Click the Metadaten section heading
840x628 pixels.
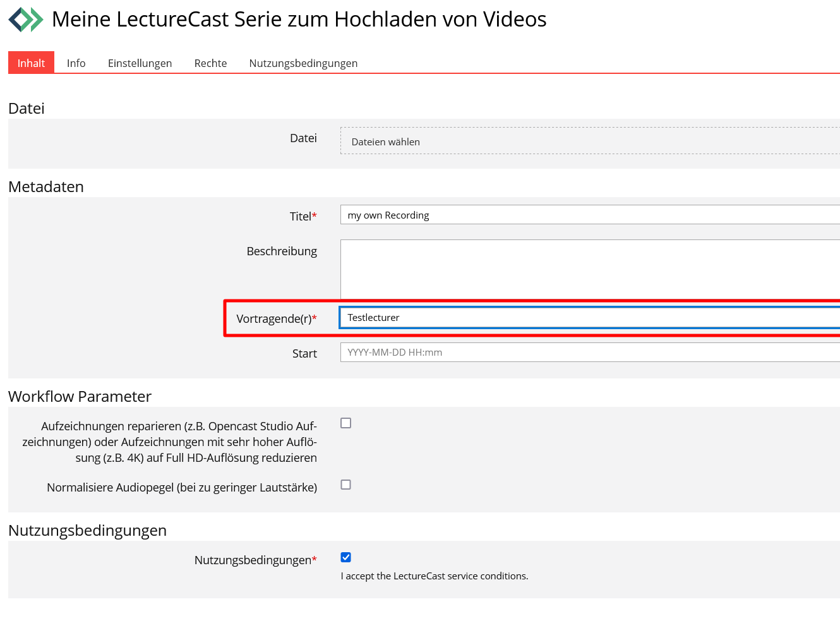coord(45,186)
